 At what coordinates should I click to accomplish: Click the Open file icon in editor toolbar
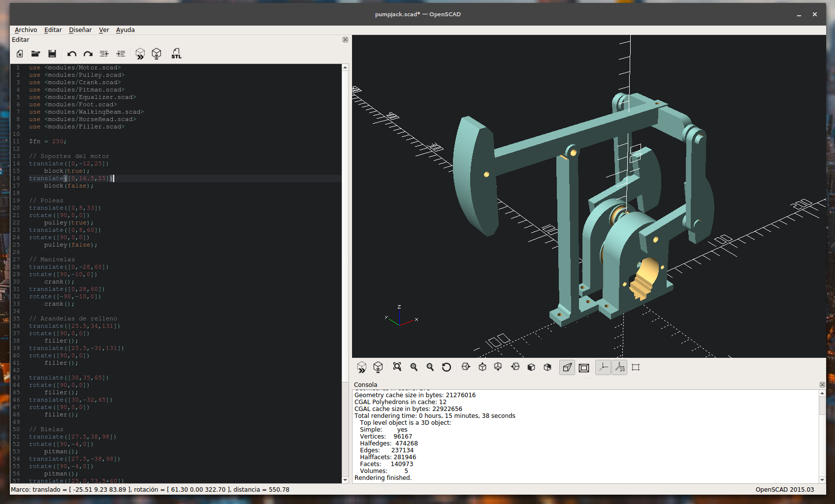click(x=35, y=54)
